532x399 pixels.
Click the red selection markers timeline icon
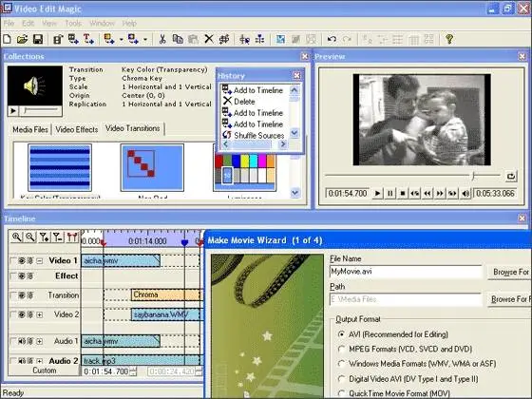pyautogui.click(x=71, y=237)
